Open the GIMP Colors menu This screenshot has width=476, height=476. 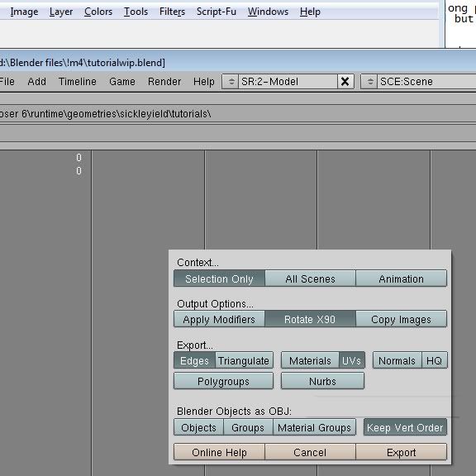(98, 12)
